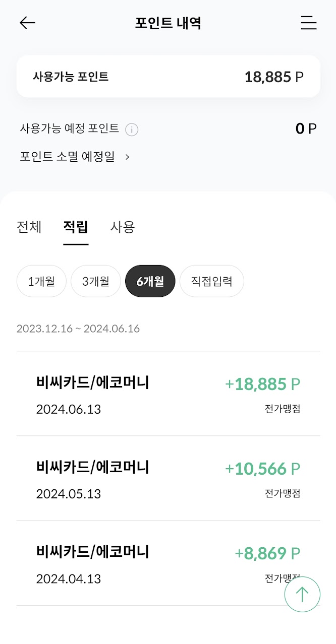The image size is (336, 644).
Task: Expand details of the 2024.05.13 point entry
Action: 168,479
